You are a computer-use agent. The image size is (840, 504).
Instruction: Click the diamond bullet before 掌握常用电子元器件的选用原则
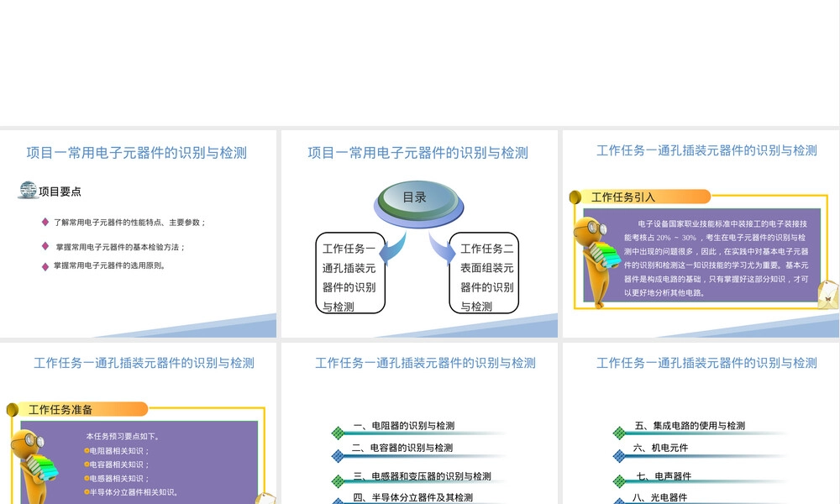(45, 266)
